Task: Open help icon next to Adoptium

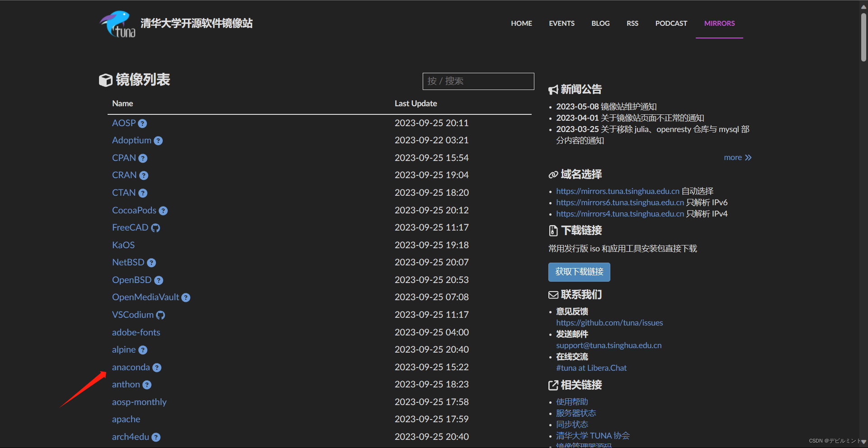Action: pos(158,141)
